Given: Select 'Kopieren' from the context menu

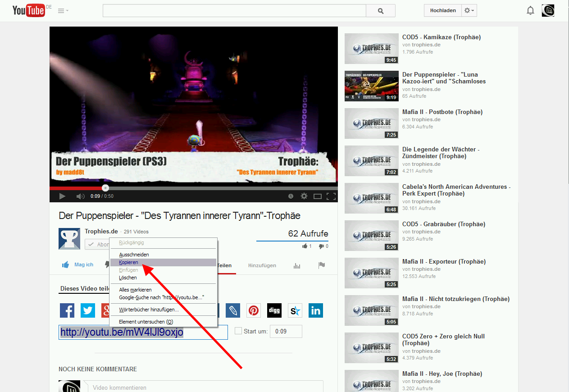Looking at the screenshot, I should coord(128,262).
